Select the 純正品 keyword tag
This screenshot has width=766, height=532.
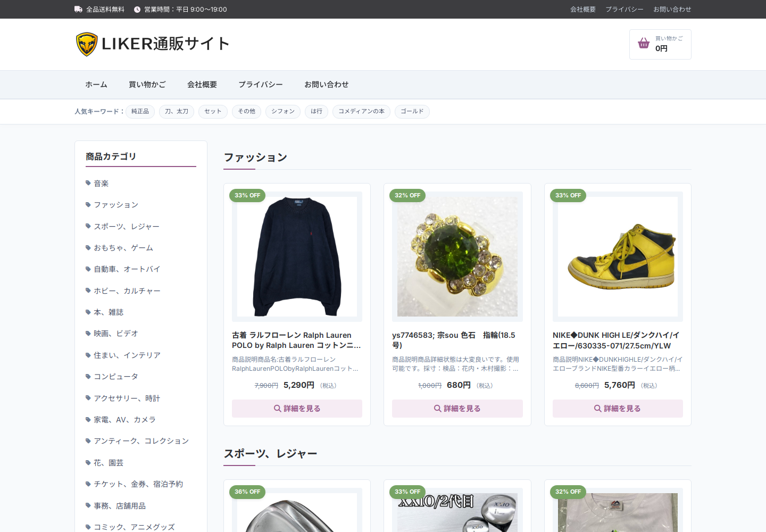(x=140, y=112)
